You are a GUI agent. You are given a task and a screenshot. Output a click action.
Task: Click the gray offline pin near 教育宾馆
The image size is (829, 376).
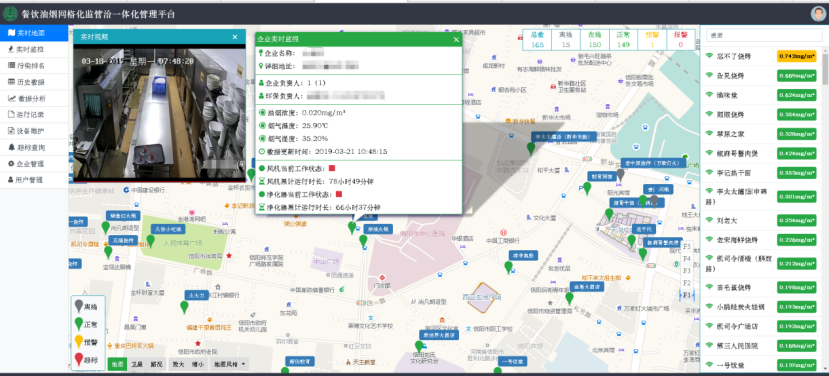click(x=620, y=175)
